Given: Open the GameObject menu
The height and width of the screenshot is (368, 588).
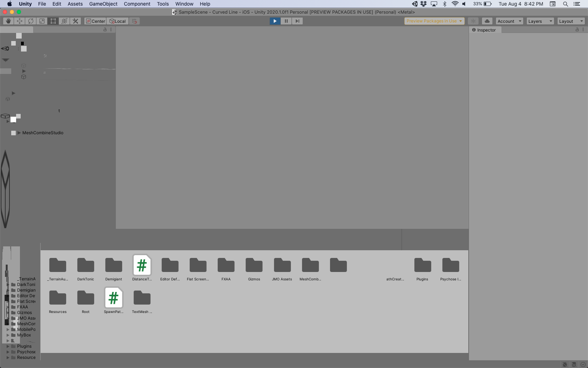Looking at the screenshot, I should 103,4.
